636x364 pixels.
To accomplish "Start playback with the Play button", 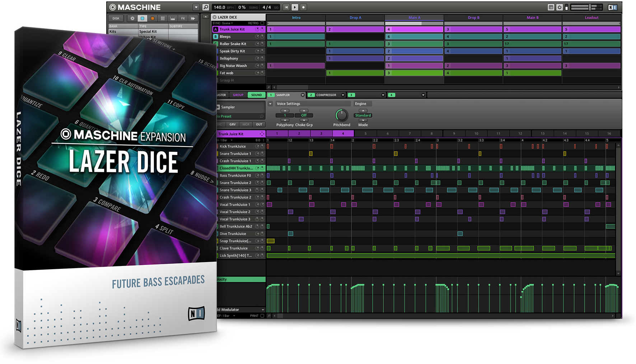I will [x=295, y=7].
